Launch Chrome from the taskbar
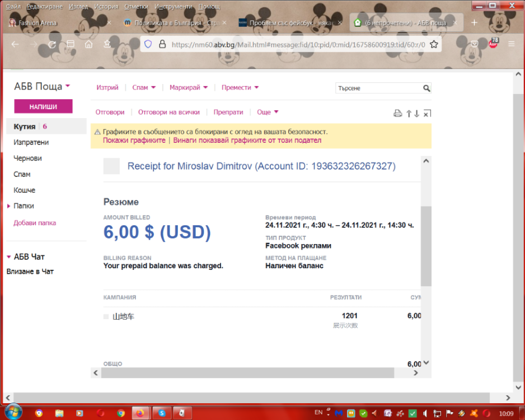The width and height of the screenshot is (525, 420). coord(121,413)
